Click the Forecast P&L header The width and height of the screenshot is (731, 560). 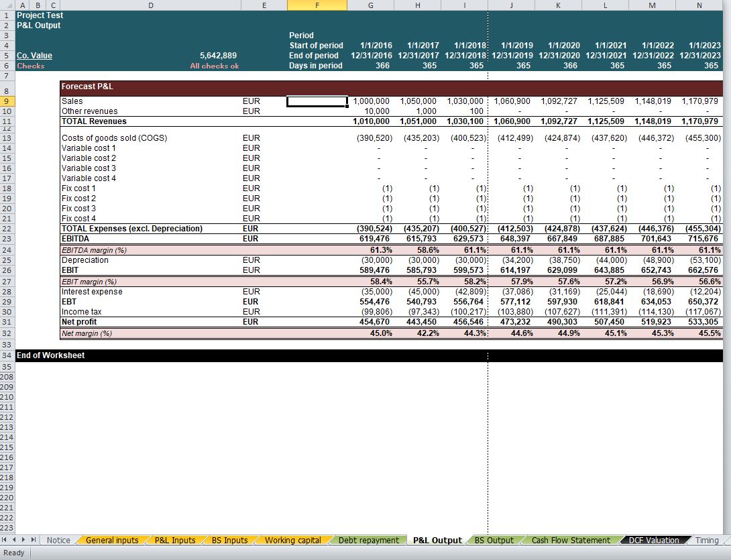click(x=87, y=87)
